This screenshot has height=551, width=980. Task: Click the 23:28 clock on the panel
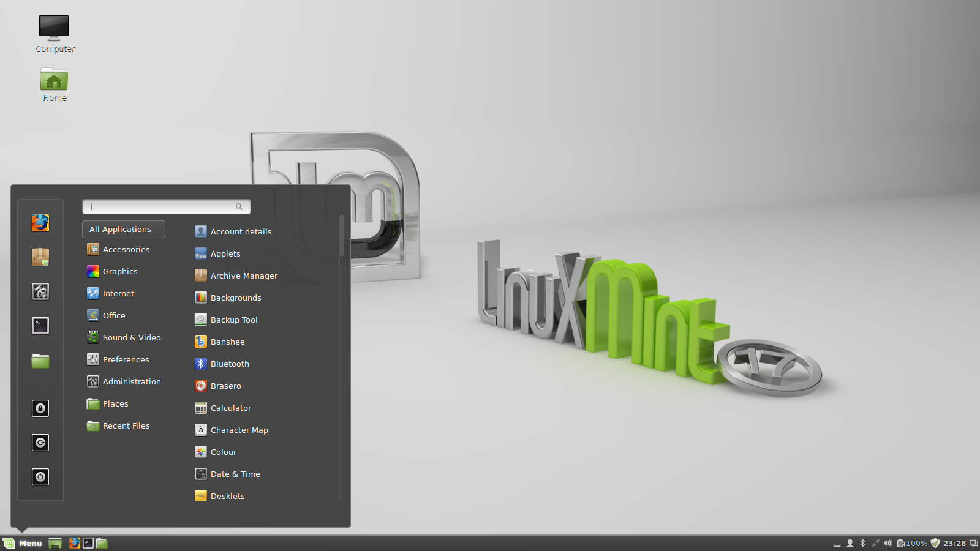[954, 543]
